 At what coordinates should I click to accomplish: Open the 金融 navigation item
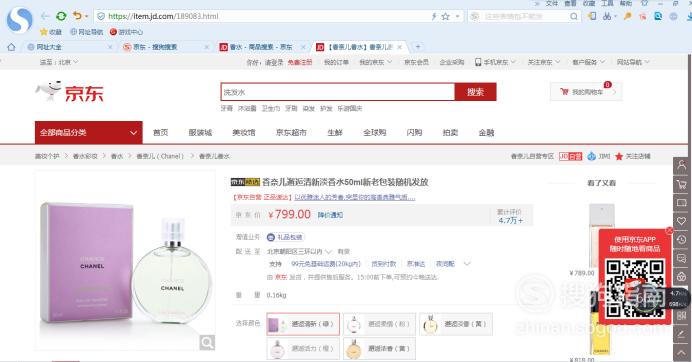[x=486, y=132]
